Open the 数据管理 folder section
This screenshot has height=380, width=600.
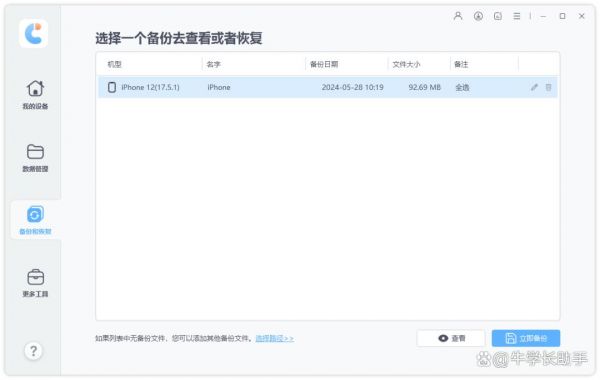[35, 158]
